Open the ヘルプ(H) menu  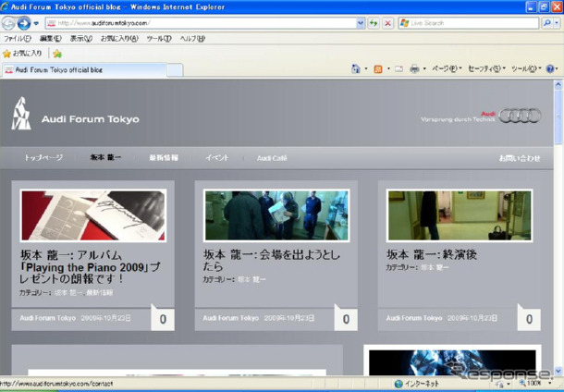(x=192, y=39)
